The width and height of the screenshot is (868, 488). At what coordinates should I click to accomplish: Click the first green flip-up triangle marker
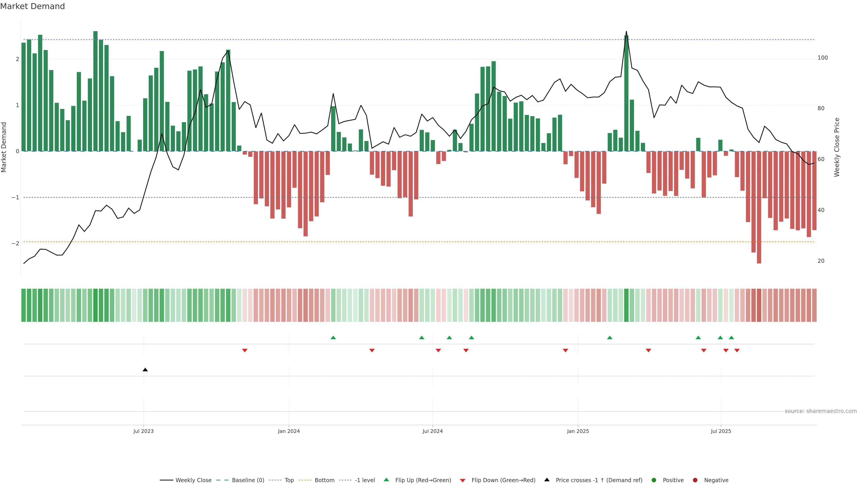coord(333,338)
